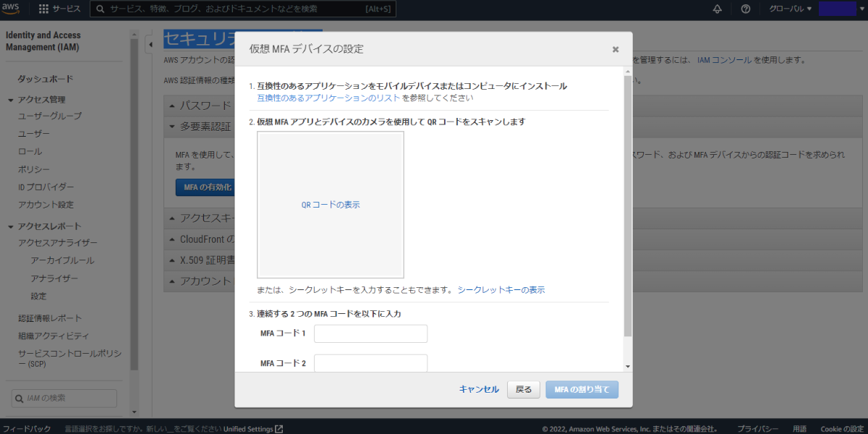Click the sidebar collapse arrow

coord(149,45)
